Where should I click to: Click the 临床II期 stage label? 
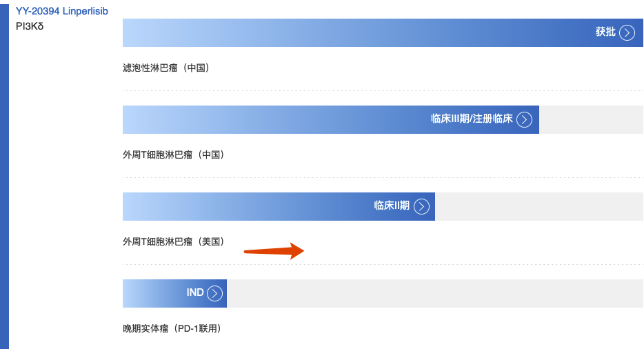point(391,206)
